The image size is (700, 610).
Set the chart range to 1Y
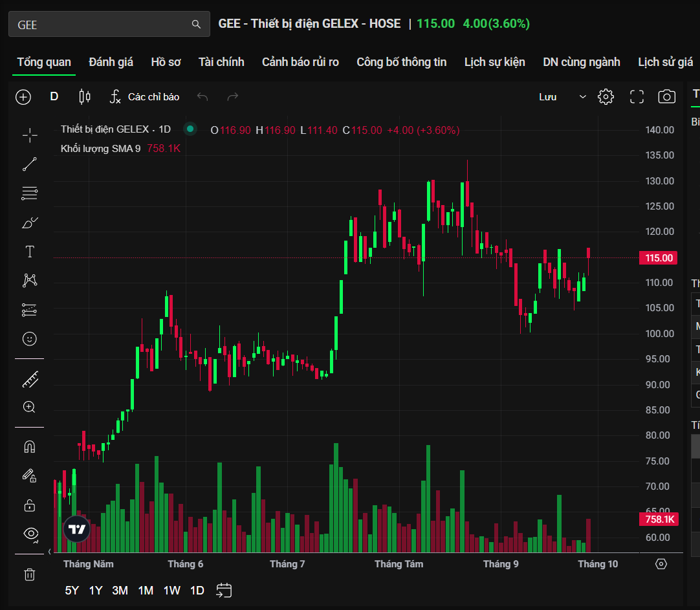click(96, 591)
